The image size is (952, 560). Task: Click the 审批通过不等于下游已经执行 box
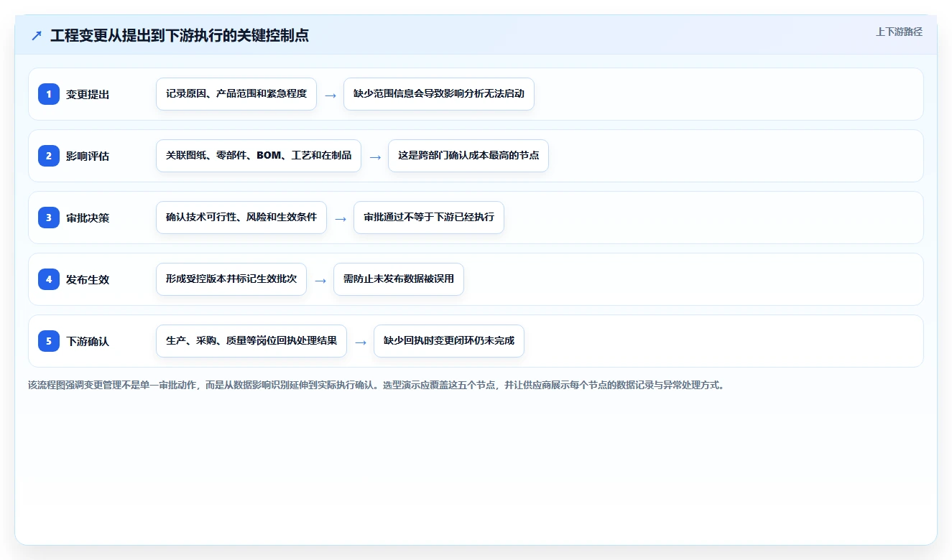coord(429,218)
